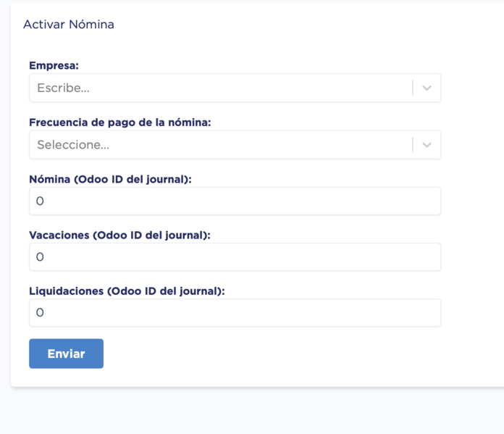Image resolution: width=504 pixels, height=434 pixels.
Task: Submit the form with Enviar button
Action: click(x=66, y=354)
